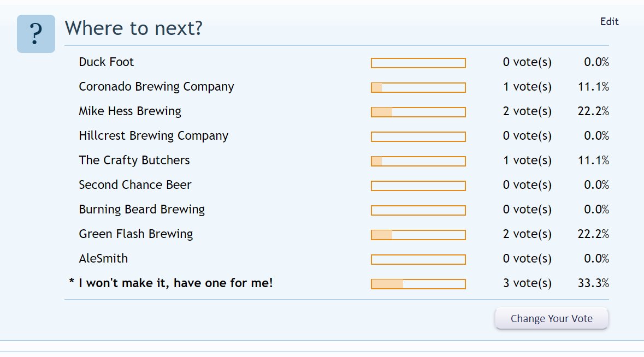Select the Mike Hess Brewing entry

click(x=130, y=111)
